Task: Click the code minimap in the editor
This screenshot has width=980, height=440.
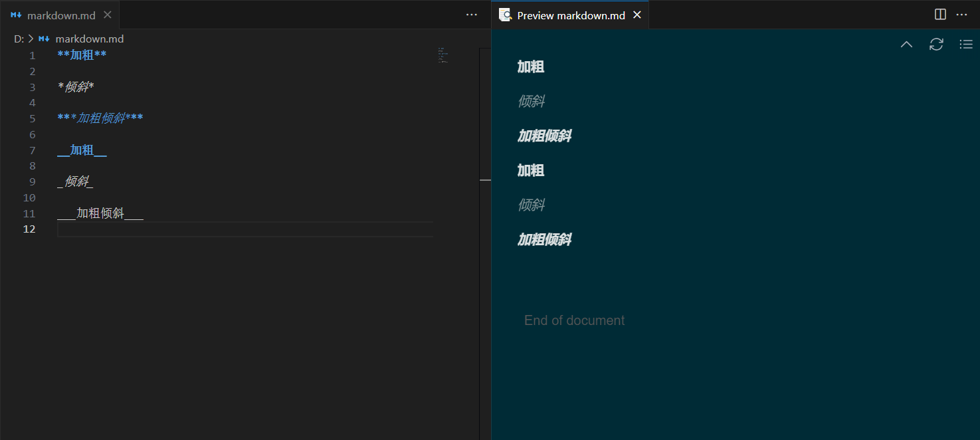Action: pyautogui.click(x=443, y=55)
